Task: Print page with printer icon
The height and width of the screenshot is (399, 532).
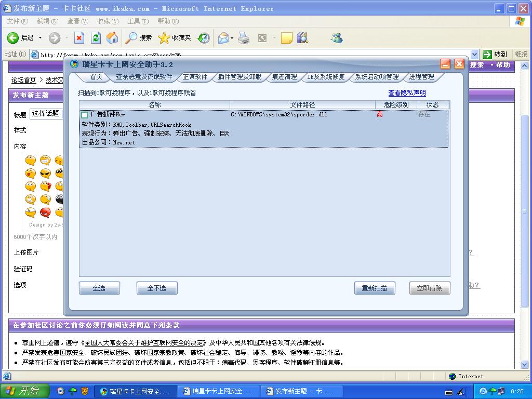Action: [244, 37]
